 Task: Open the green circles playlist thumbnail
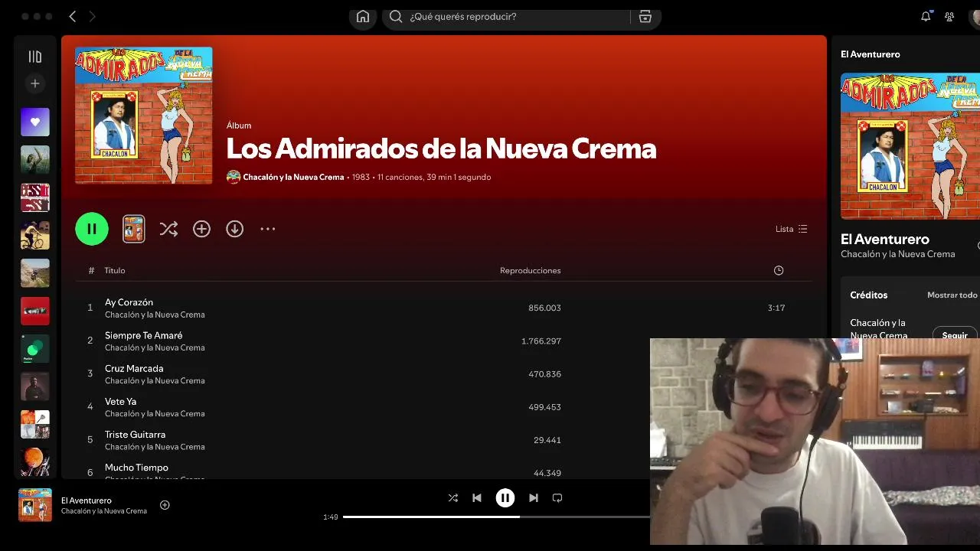coord(35,348)
